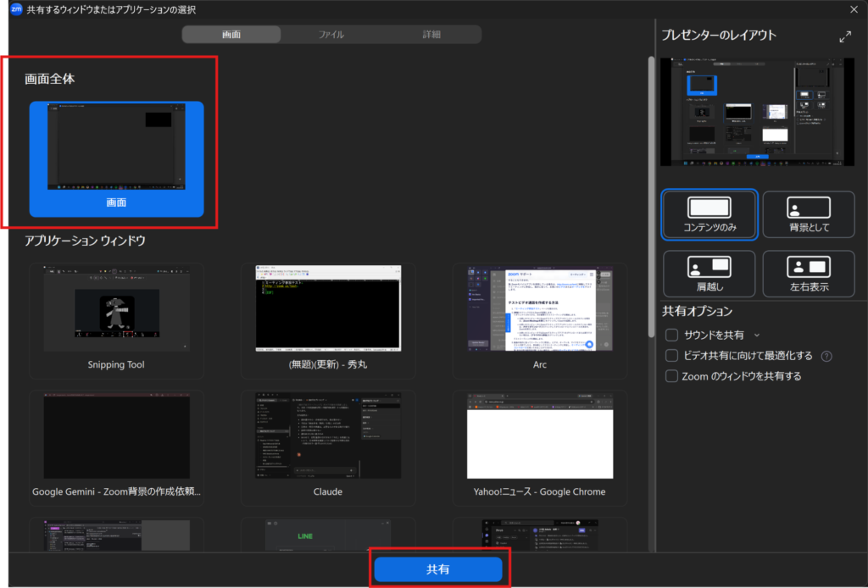Click the 共有オプション heading
868x588 pixels.
pyautogui.click(x=698, y=311)
